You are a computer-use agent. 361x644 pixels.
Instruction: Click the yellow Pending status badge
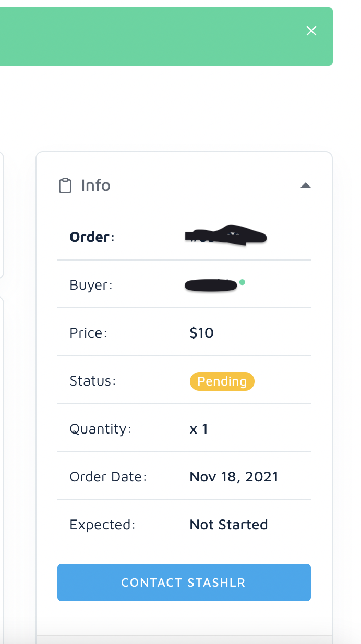[222, 381]
